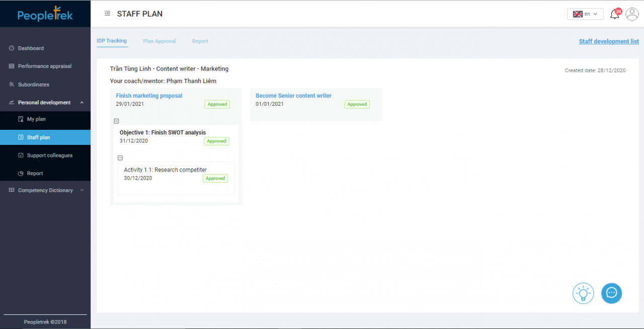Click the chat bubble icon
The width and height of the screenshot is (644, 329).
[611, 293]
